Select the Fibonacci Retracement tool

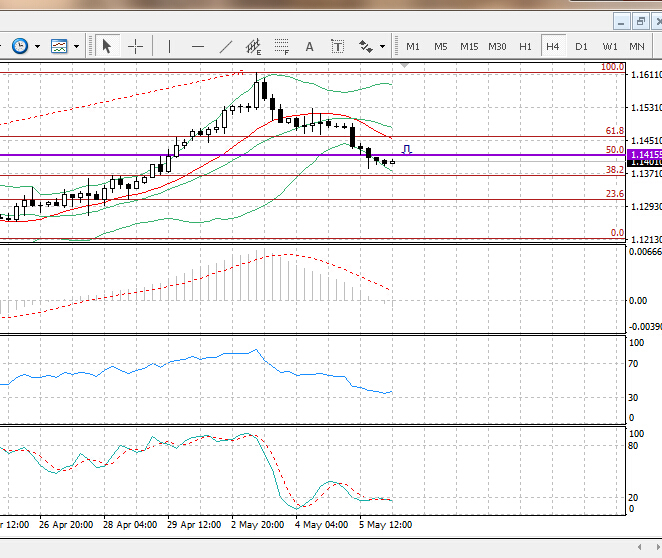point(282,46)
